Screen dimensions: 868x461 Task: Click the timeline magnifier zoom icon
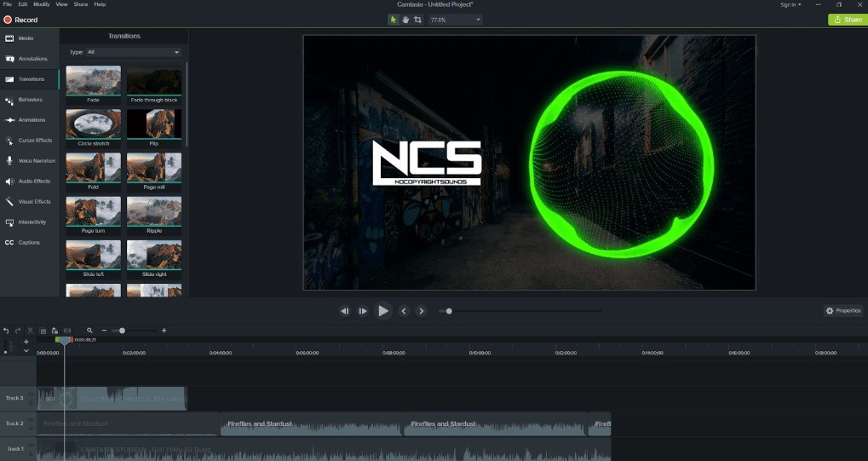[89, 331]
